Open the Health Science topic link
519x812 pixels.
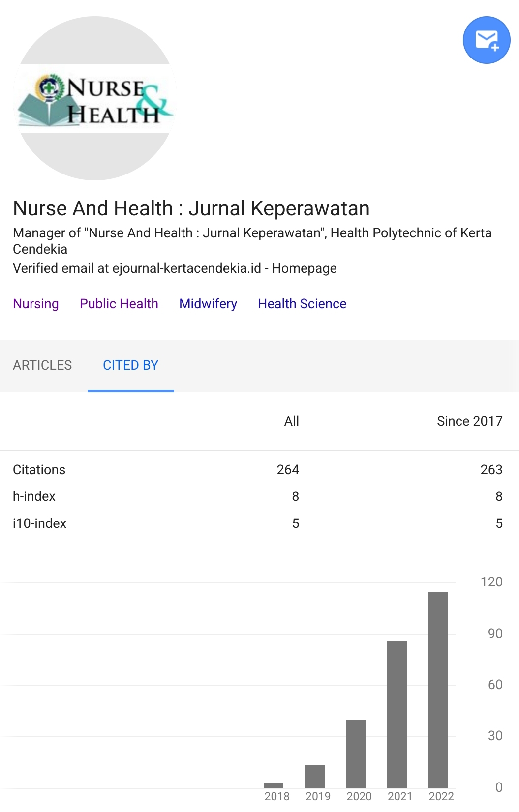point(302,304)
